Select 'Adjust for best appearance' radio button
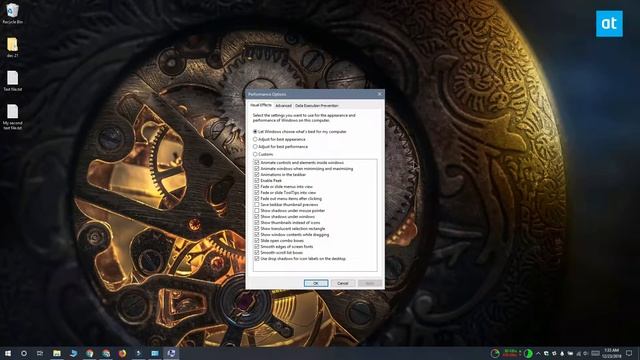The width and height of the screenshot is (640, 360). click(x=255, y=139)
